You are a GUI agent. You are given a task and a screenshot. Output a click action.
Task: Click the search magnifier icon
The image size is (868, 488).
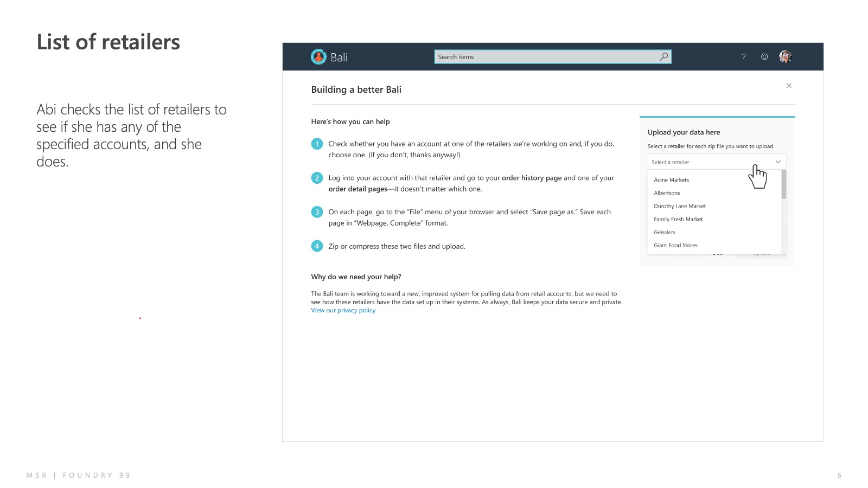663,56
